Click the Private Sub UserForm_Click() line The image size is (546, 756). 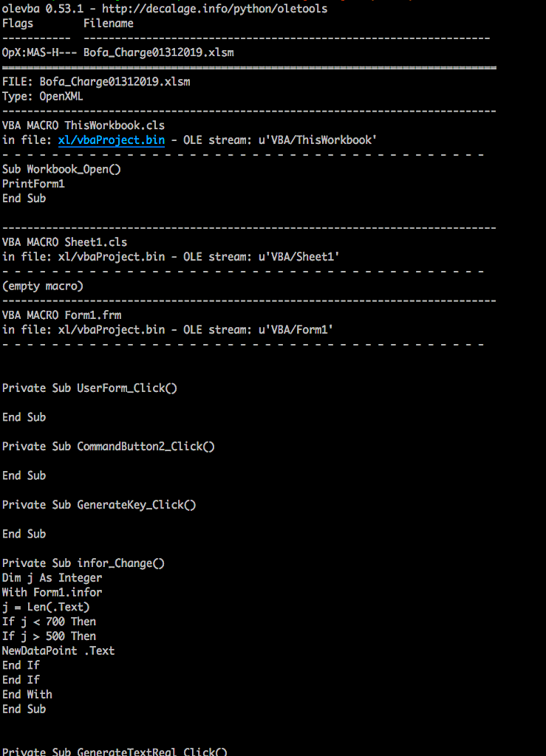(89, 388)
